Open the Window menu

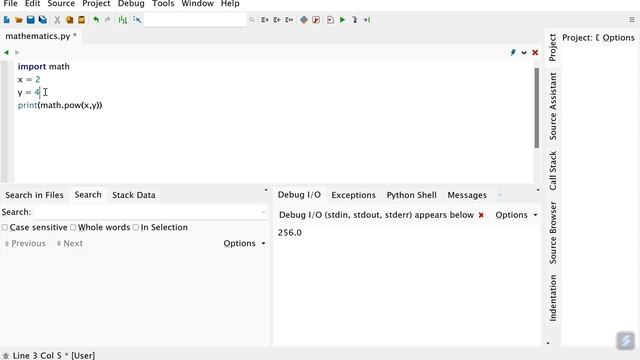click(198, 4)
